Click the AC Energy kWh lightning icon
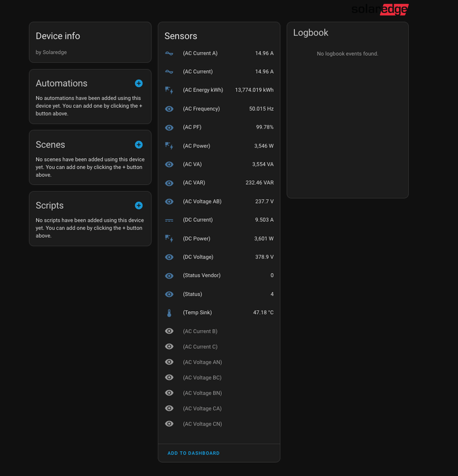 (170, 90)
